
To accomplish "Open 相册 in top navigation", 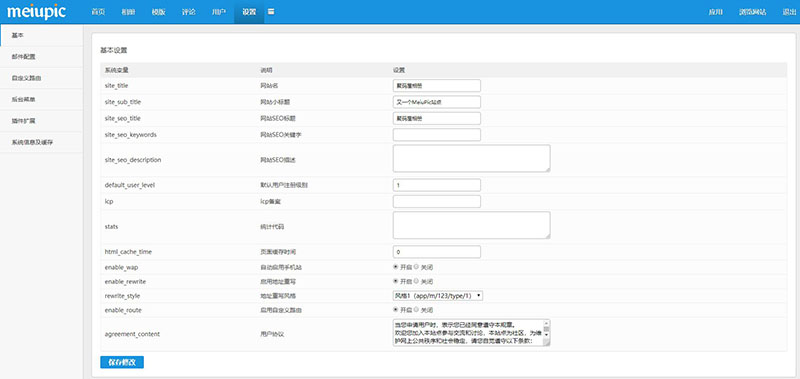I will coord(129,12).
